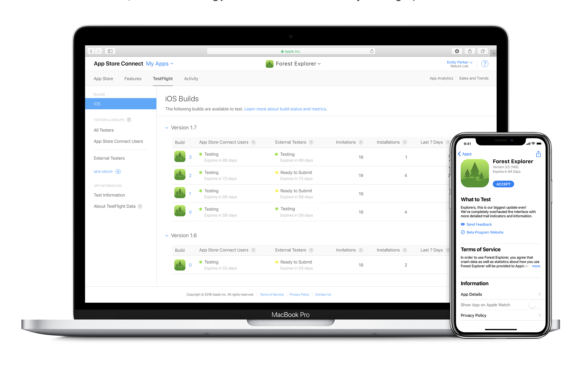The image size is (588, 373).
Task: Open Sales and Trends
Action: pos(474,78)
